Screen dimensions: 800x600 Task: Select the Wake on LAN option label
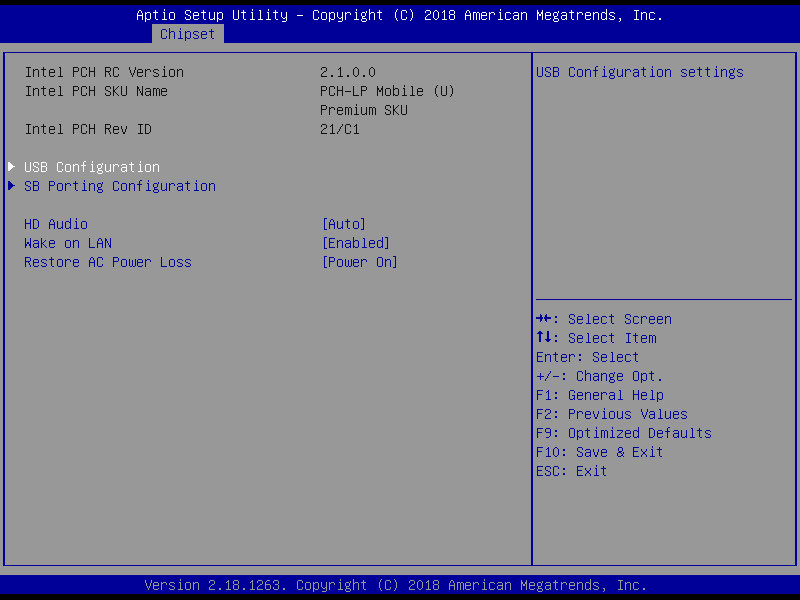tap(68, 243)
